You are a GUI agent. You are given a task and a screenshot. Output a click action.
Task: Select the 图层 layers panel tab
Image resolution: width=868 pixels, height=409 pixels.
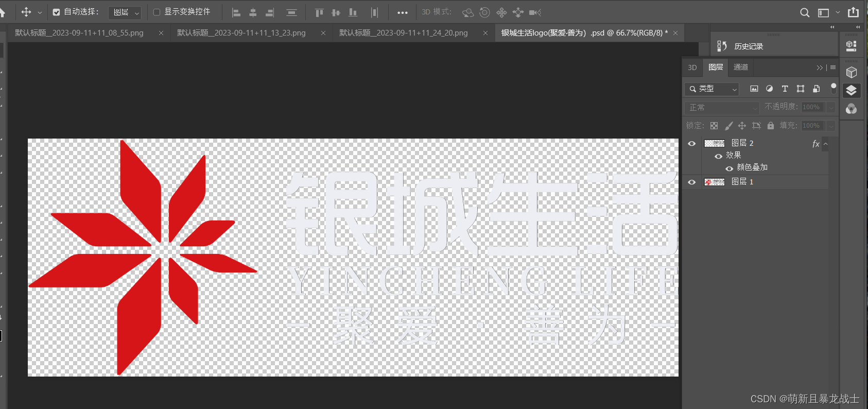click(x=716, y=67)
